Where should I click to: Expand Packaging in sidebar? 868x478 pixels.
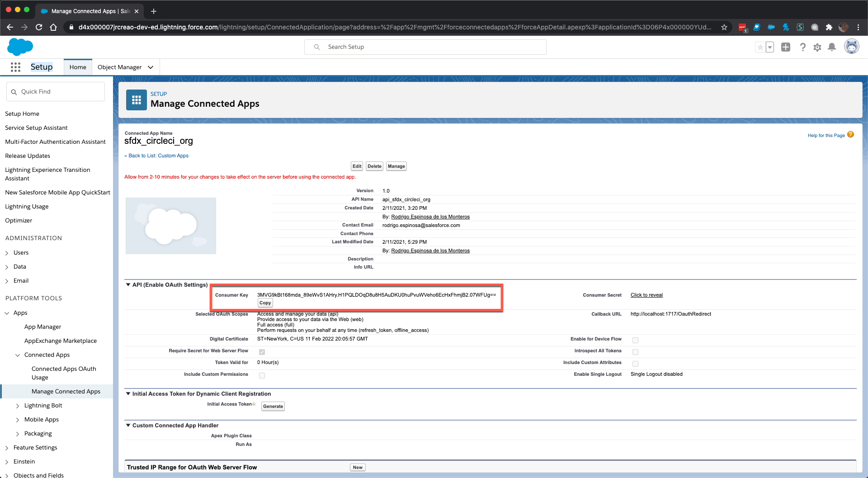18,434
